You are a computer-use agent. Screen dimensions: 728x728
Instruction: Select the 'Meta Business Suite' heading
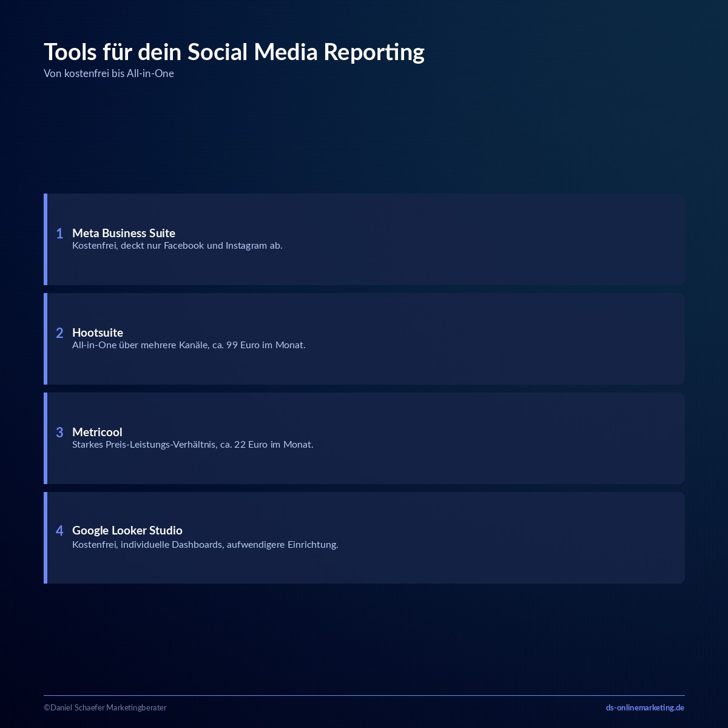[124, 233]
